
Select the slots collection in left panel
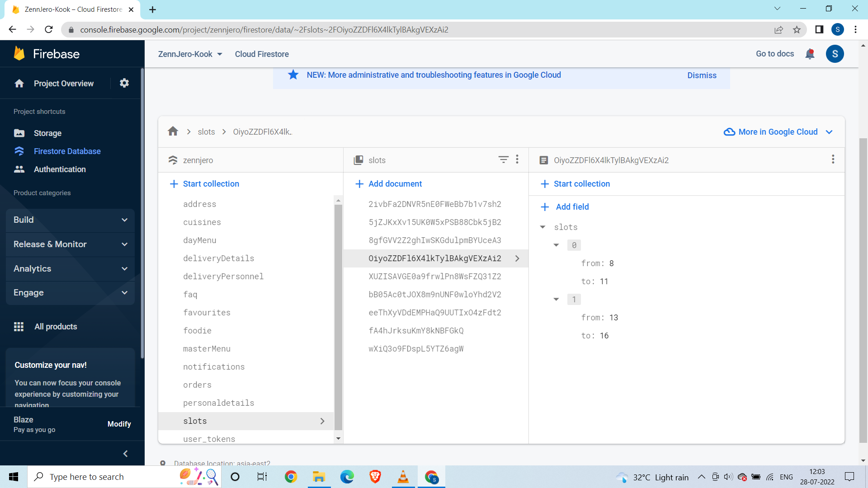pos(195,421)
